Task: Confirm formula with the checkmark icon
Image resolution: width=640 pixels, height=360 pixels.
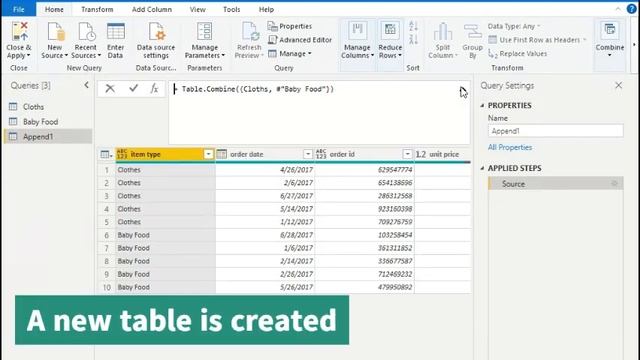Action: (133, 88)
